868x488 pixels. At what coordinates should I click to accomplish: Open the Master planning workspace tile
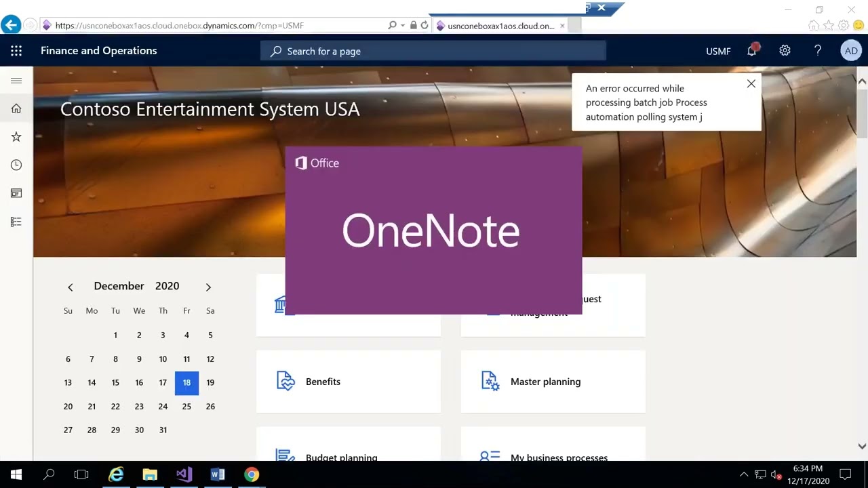tap(553, 381)
